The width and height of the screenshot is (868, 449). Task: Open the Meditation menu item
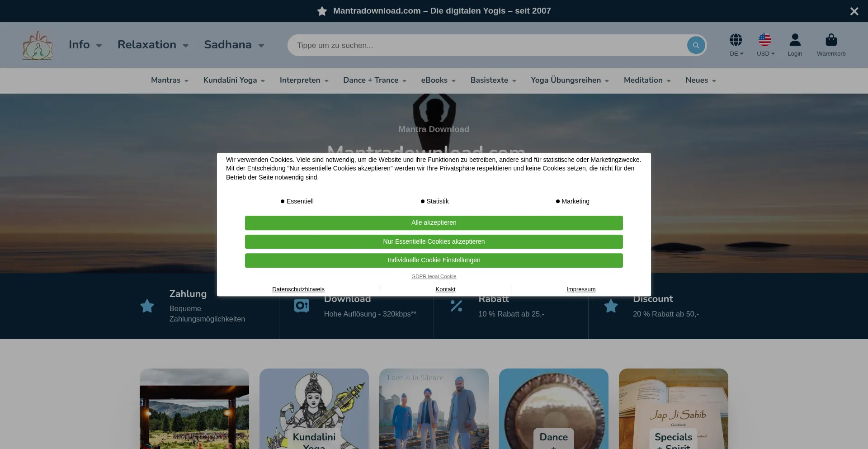pos(647,80)
